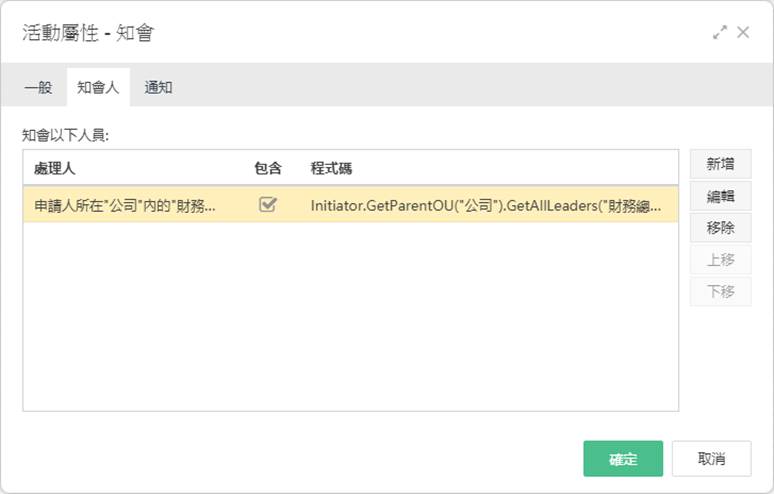Close the 活動屬性 - 知會 dialog
The width and height of the screenshot is (774, 494).
743,33
